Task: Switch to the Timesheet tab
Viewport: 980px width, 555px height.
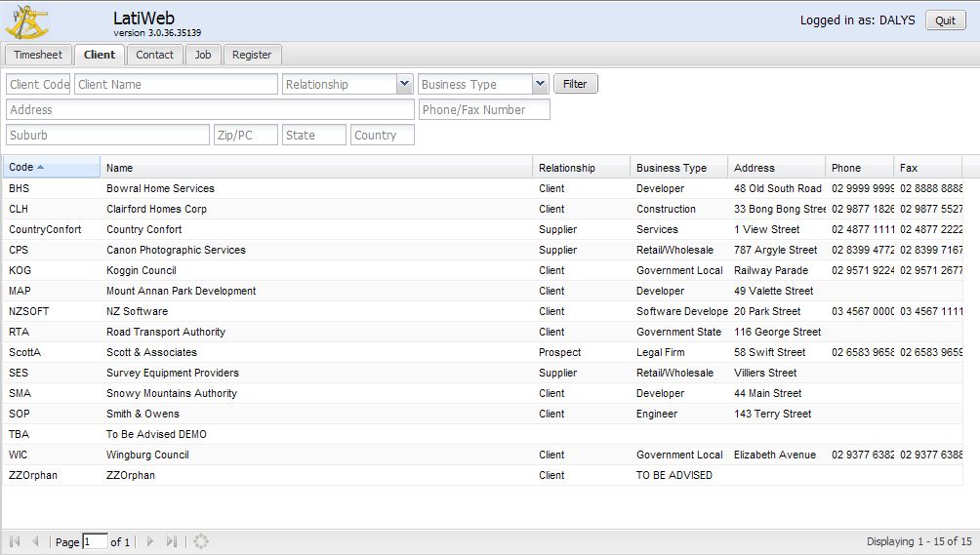Action: (x=38, y=55)
